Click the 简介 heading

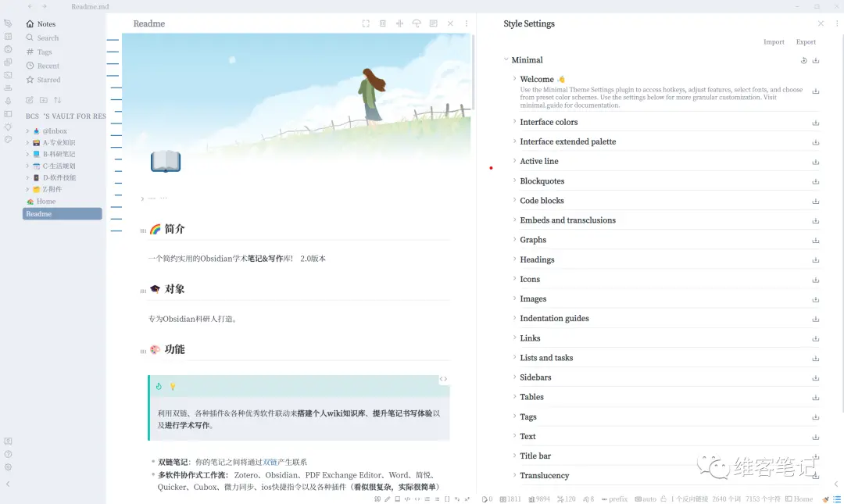click(174, 229)
